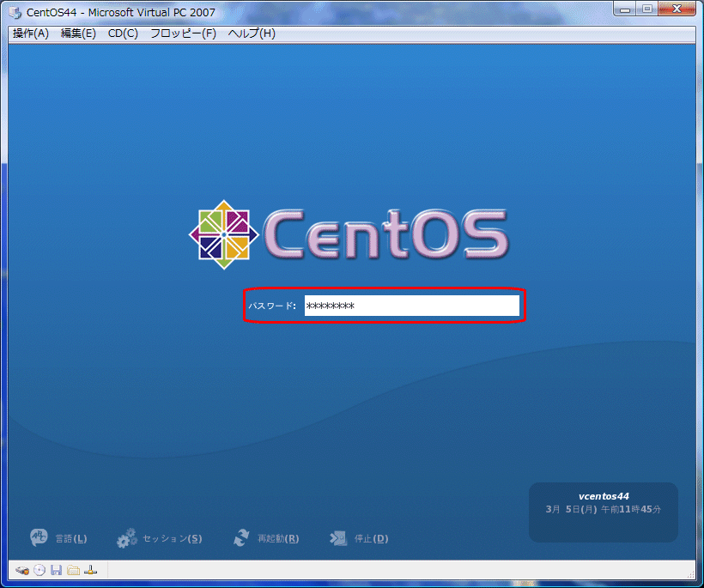Click the network adapter status bar icon
This screenshot has width=704, height=588.
click(90, 571)
